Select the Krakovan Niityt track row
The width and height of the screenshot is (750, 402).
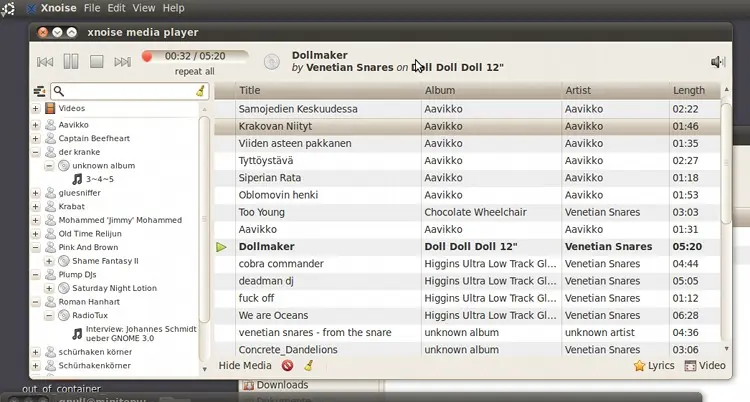pyautogui.click(x=467, y=126)
